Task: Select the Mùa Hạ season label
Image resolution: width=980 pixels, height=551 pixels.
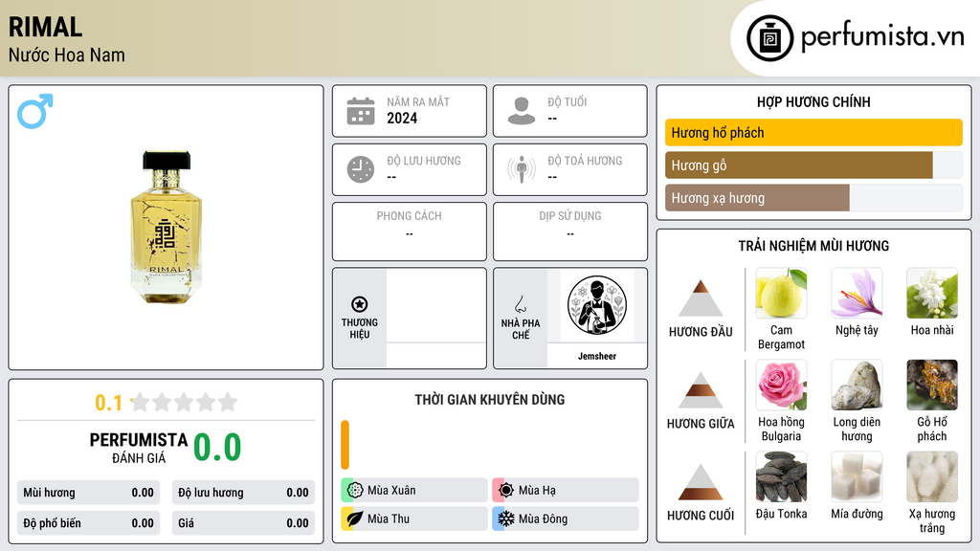Action: tap(537, 491)
